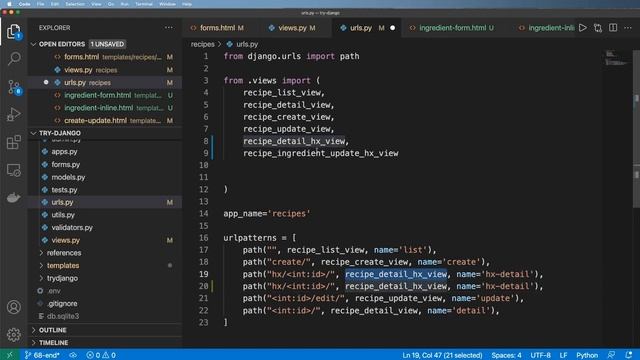
Task: Open the Source Control view
Action: 13,87
